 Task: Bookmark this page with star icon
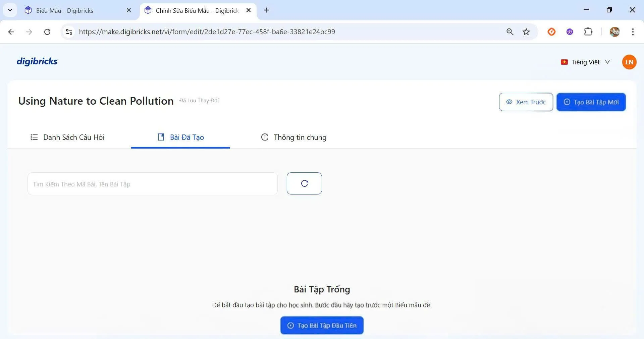coord(526,32)
